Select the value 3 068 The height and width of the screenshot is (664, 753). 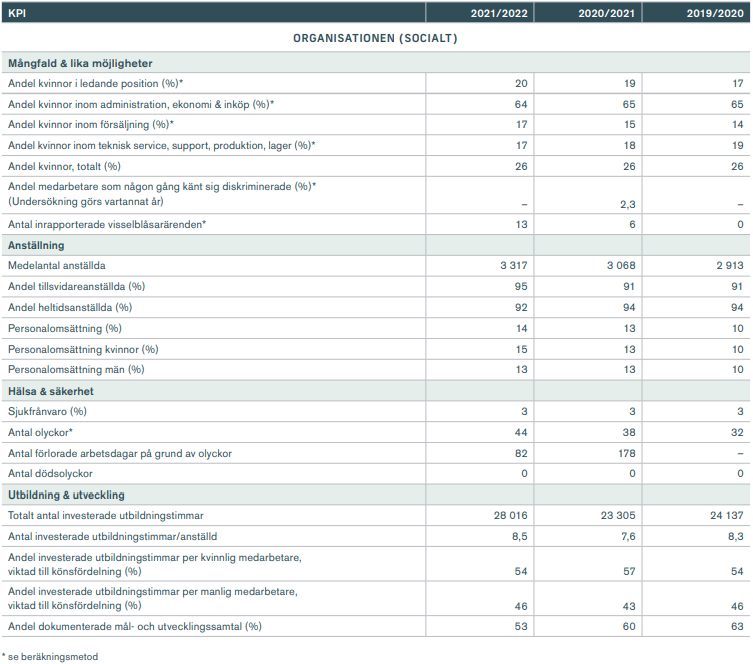pyautogui.click(x=621, y=266)
